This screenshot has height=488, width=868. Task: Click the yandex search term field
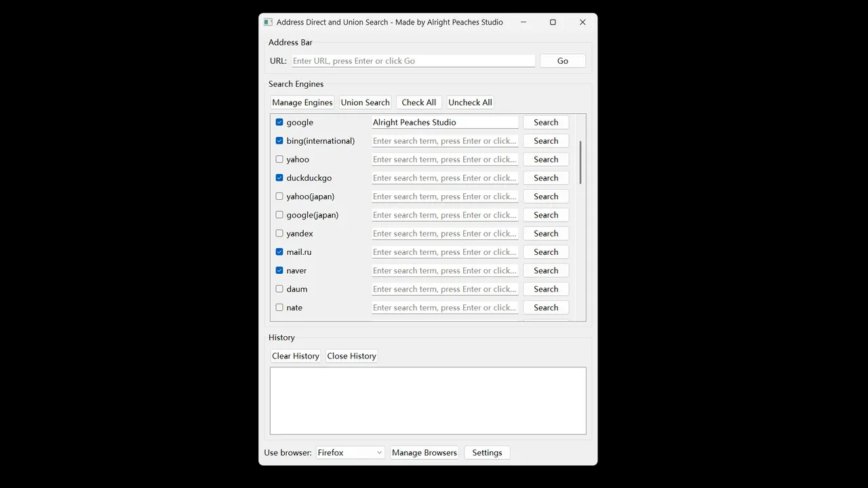pyautogui.click(x=445, y=233)
